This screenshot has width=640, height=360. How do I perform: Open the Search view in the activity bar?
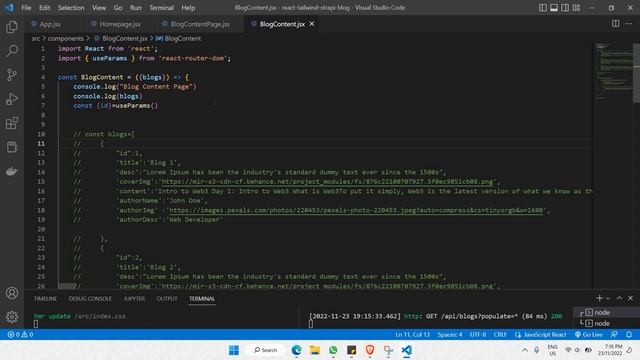[x=12, y=51]
